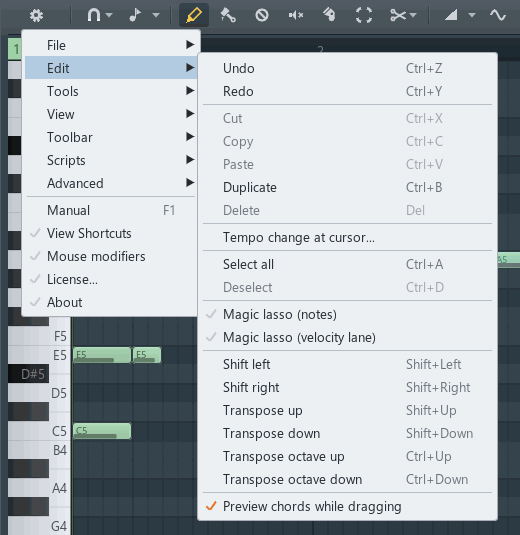This screenshot has height=535, width=520.
Task: Open the Toolbar submenu
Action: (111, 137)
